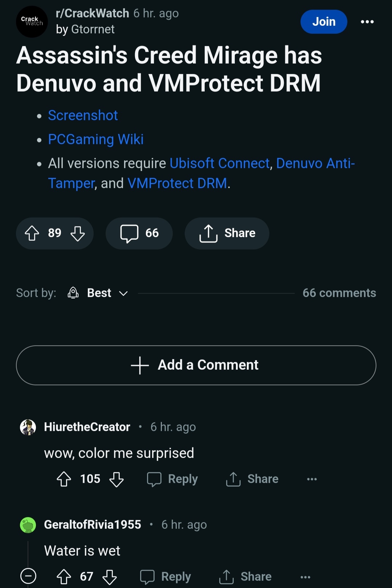Follow the Ubisoft Connect link

click(220, 163)
